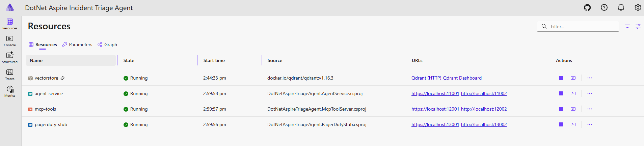Open the Console logs sidebar page
The image size is (644, 146).
pyautogui.click(x=10, y=41)
